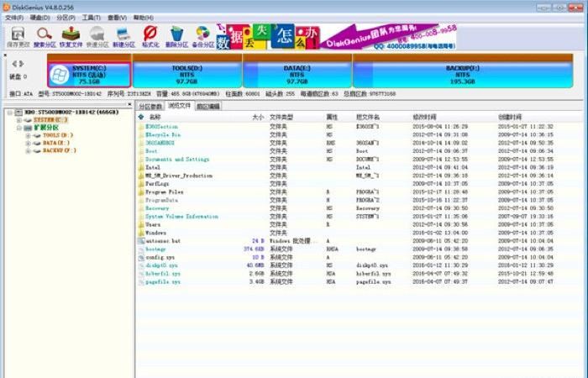Switch to the Sector Editor (扇区编辑) tab
Viewport: 588px width, 378px height.
click(x=207, y=107)
